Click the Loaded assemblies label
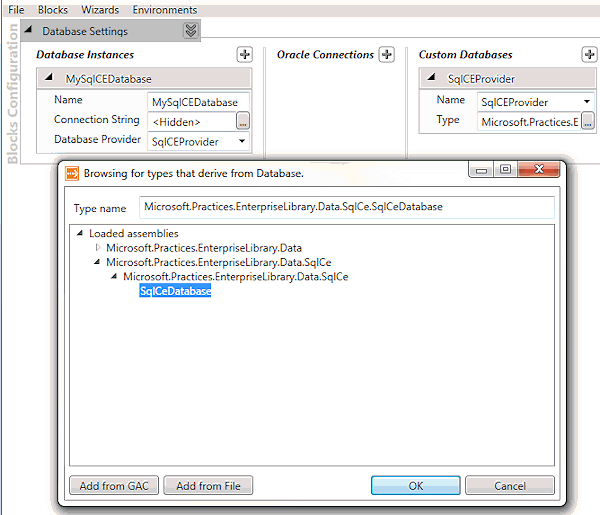Image resolution: width=600 pixels, height=515 pixels. pyautogui.click(x=134, y=233)
